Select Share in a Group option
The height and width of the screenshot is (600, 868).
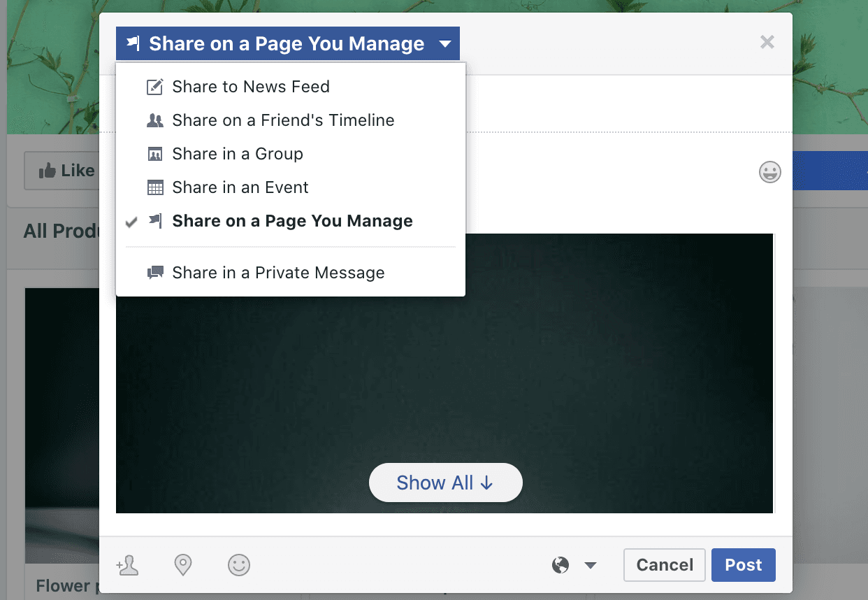[x=238, y=154]
